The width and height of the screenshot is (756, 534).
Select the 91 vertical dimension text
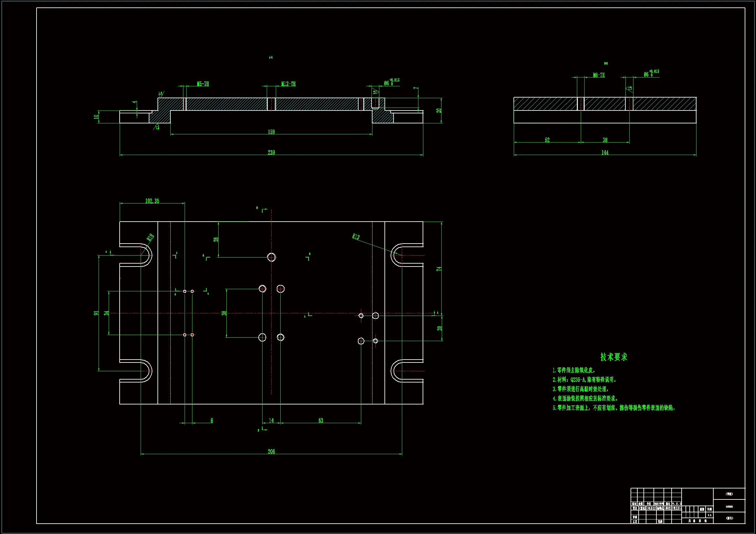tap(96, 313)
